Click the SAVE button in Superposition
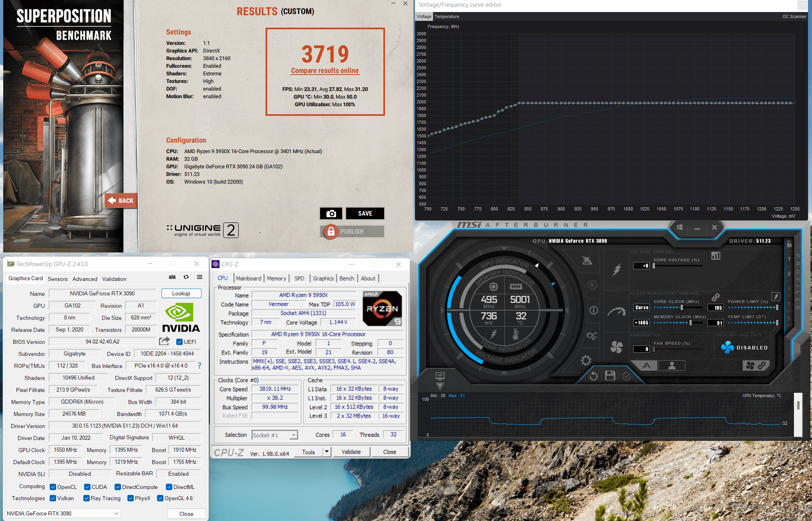The height and width of the screenshot is (521, 812). pyautogui.click(x=365, y=214)
